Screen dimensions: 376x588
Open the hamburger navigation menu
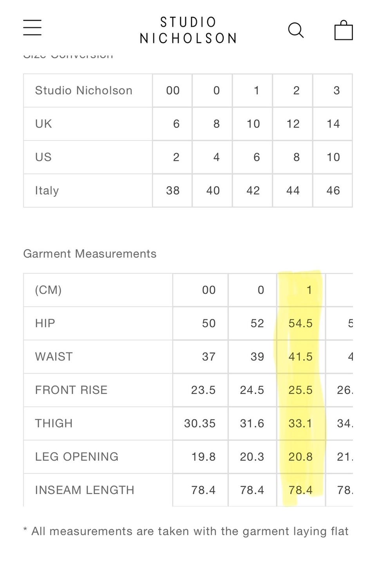coord(32,28)
